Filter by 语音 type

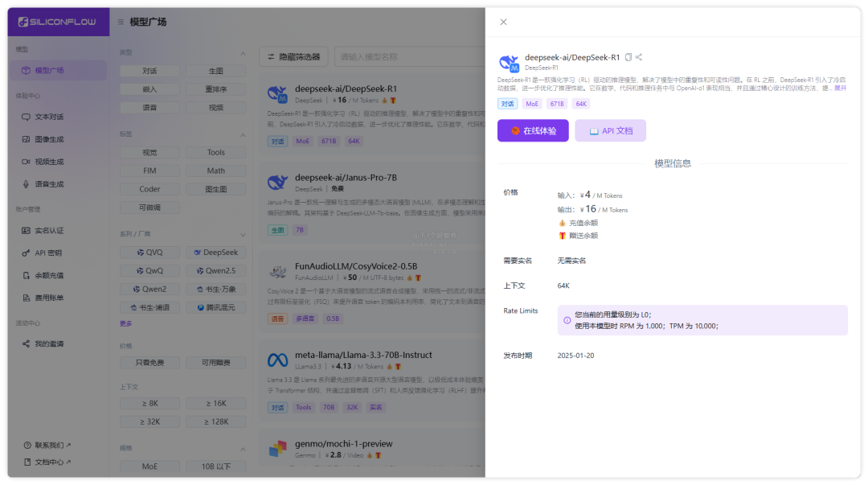[149, 108]
